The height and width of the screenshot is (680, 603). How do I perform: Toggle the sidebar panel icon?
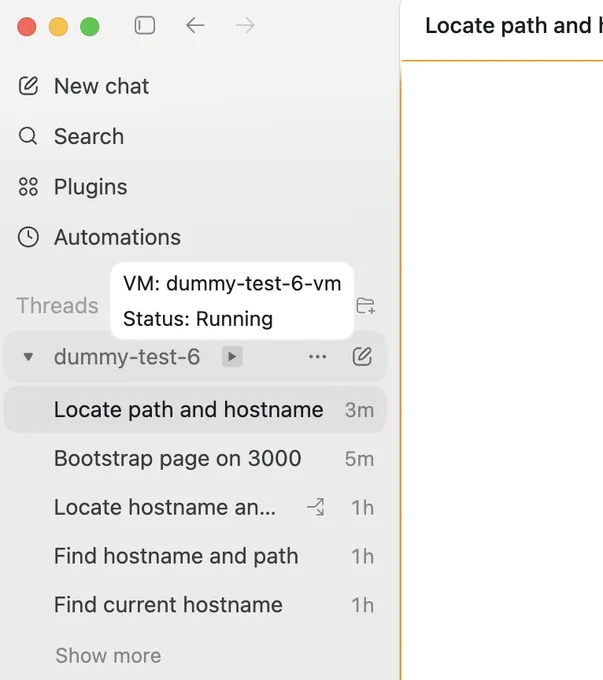tap(144, 26)
